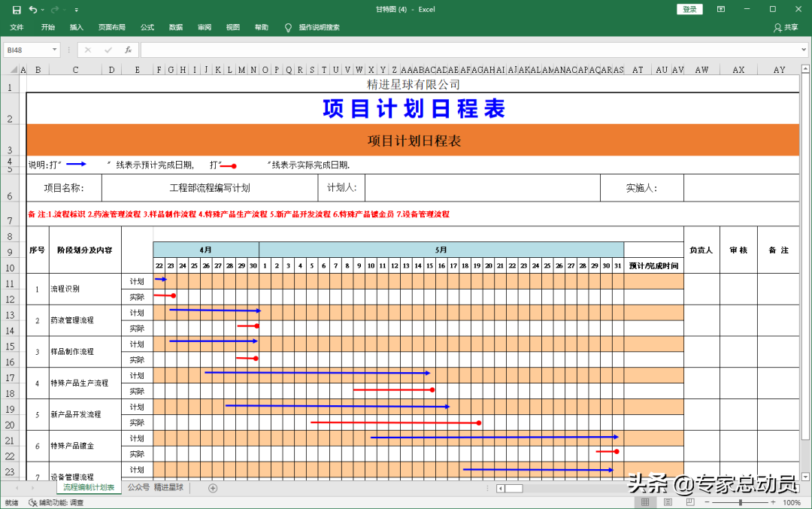
Task: Select column AT header
Action: point(638,69)
